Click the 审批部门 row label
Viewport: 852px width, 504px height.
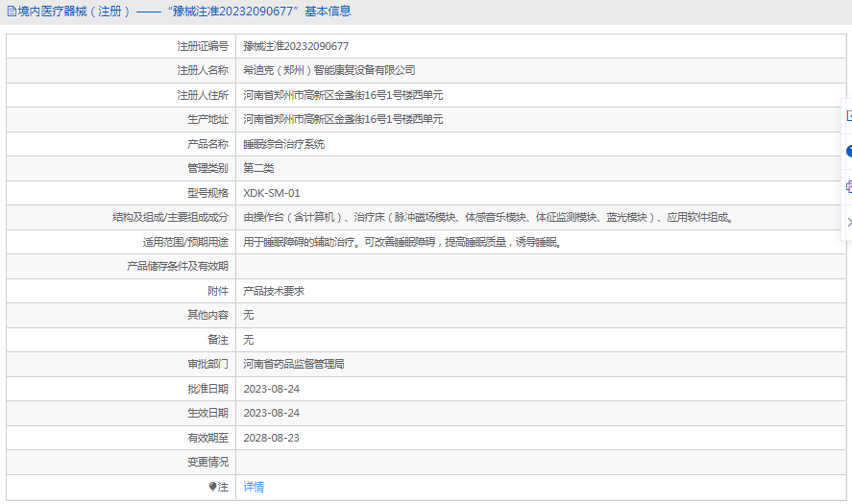pyautogui.click(x=207, y=364)
